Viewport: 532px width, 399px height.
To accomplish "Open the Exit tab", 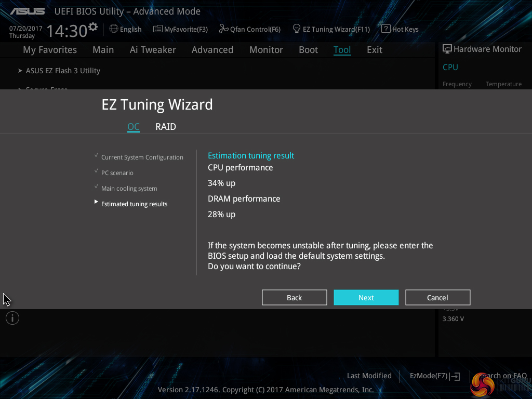I will 375,50.
